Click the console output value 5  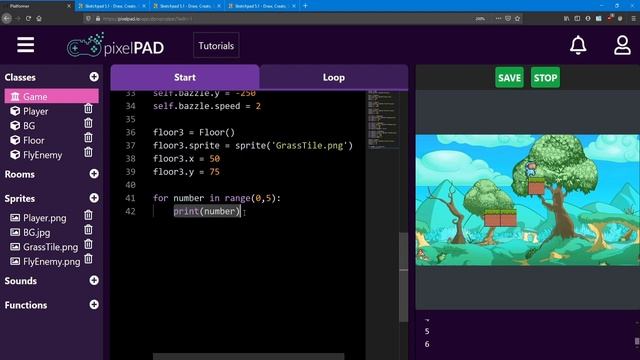coord(427,331)
